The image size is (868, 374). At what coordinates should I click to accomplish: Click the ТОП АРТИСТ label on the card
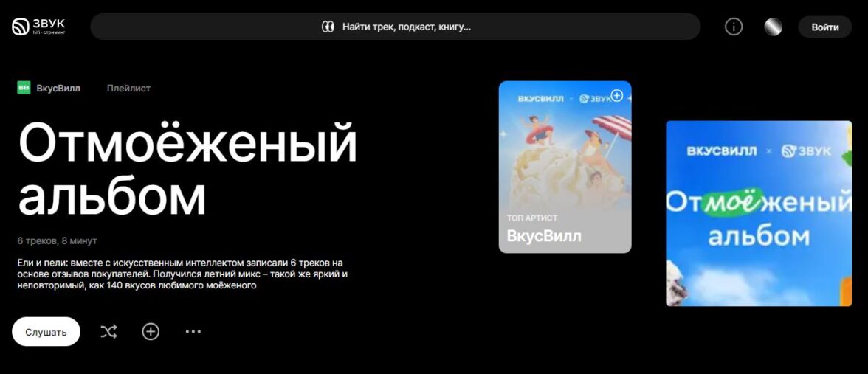coord(532,218)
